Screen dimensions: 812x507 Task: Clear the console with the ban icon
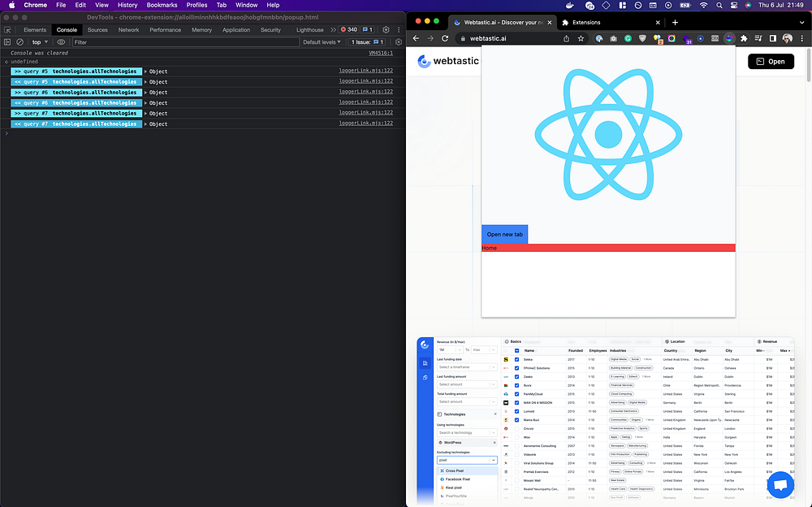point(19,42)
